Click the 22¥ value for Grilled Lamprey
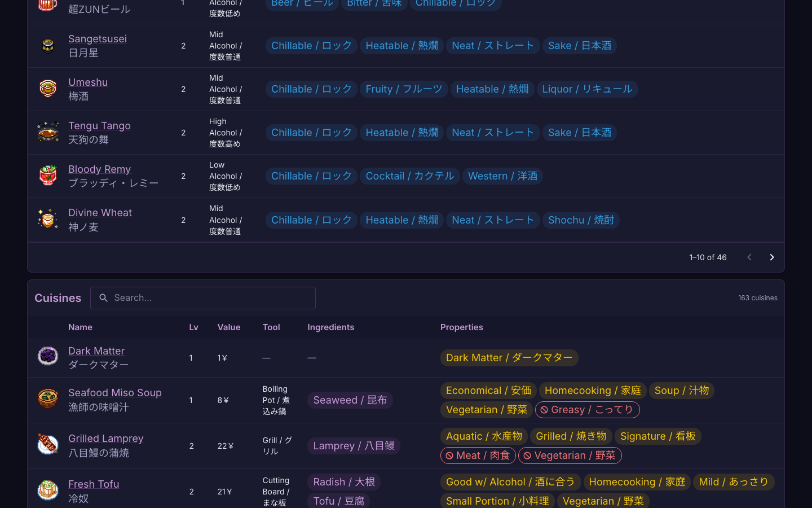 [226, 446]
